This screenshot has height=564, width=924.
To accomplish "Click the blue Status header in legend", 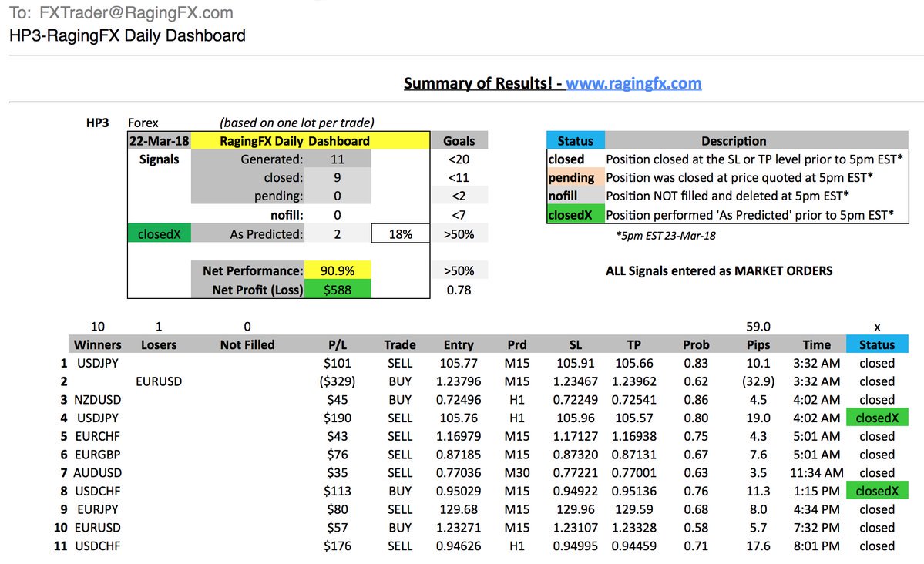I will point(575,141).
